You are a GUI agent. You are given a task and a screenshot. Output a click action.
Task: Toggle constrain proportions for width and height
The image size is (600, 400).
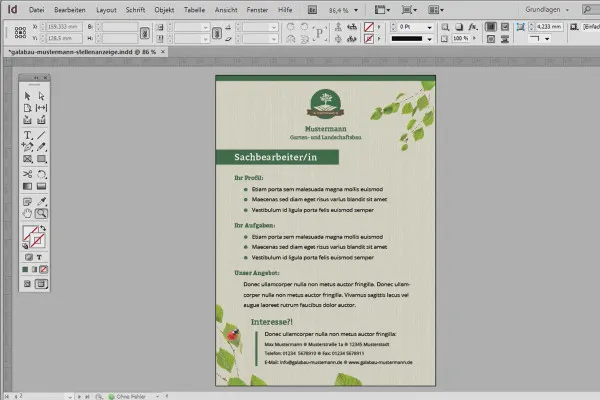click(x=145, y=33)
